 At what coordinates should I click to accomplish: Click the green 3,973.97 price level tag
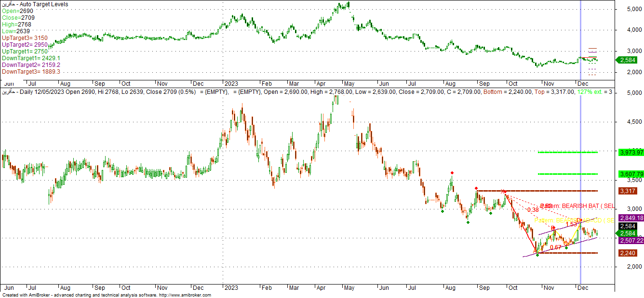630,153
